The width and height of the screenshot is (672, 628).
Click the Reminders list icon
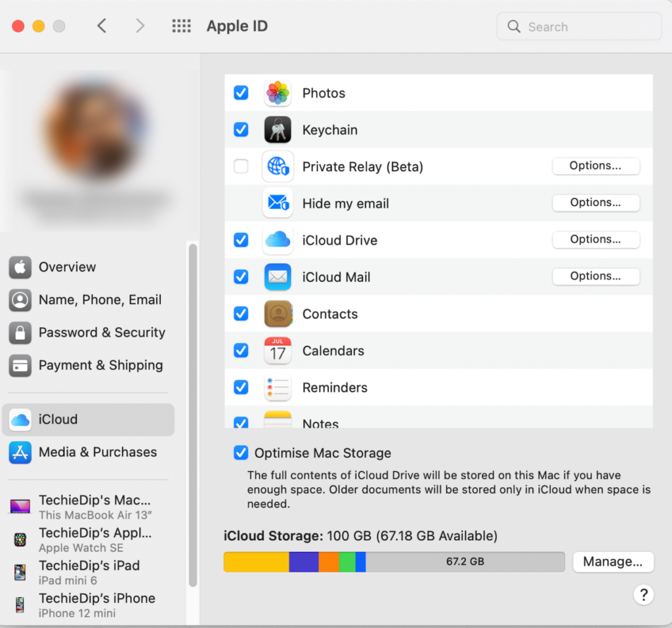pyautogui.click(x=278, y=387)
